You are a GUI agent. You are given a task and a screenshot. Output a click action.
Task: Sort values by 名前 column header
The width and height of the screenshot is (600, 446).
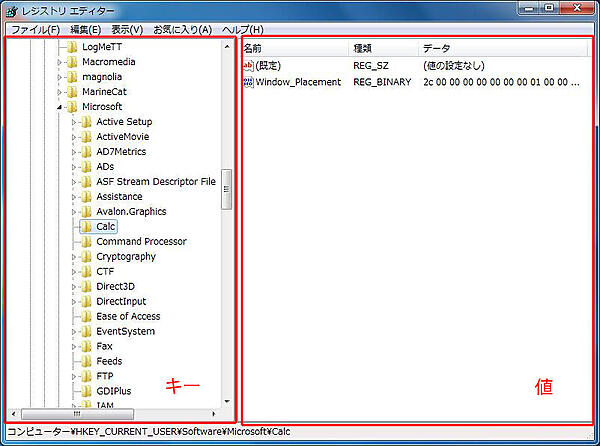[296, 49]
